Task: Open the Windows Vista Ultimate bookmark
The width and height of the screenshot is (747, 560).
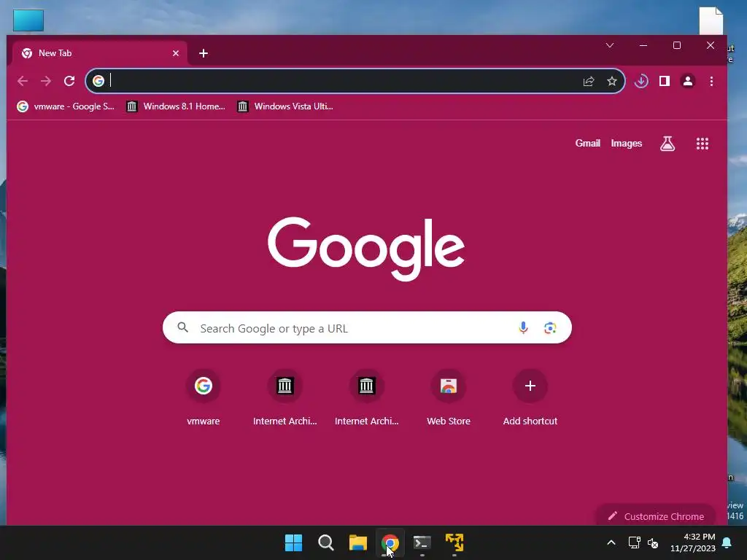Action: (x=285, y=106)
